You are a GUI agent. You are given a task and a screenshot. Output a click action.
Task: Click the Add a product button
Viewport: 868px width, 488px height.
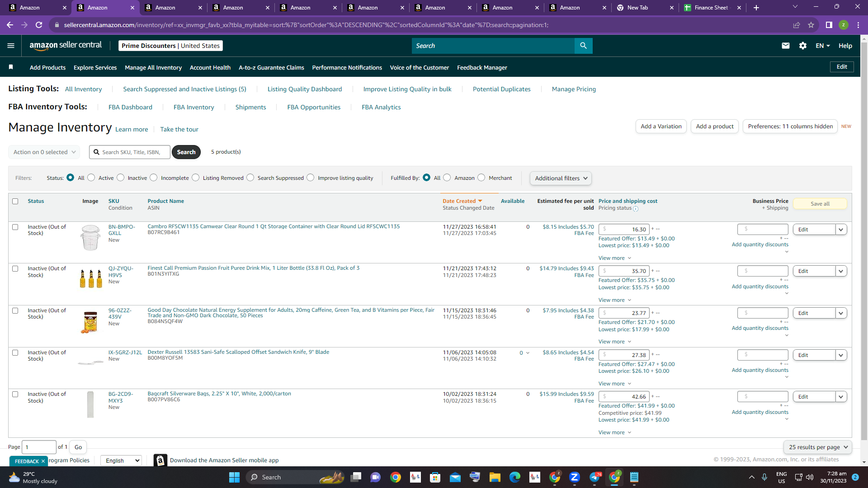pos(715,127)
